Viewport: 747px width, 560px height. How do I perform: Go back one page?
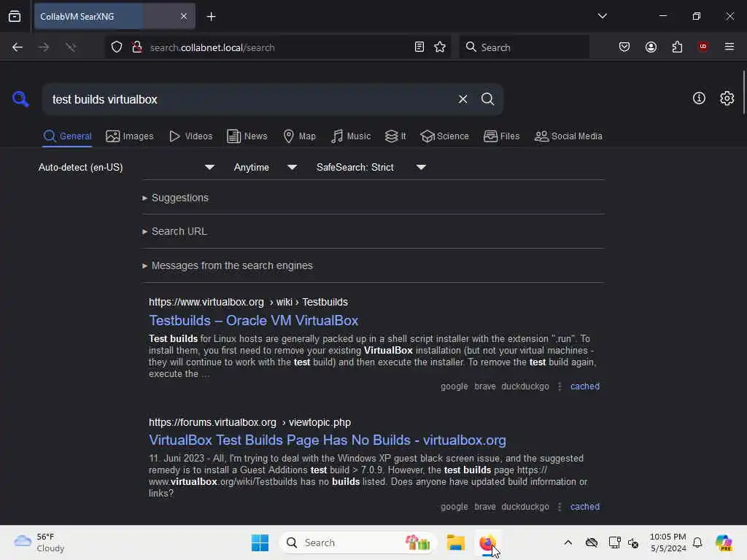pos(18,47)
